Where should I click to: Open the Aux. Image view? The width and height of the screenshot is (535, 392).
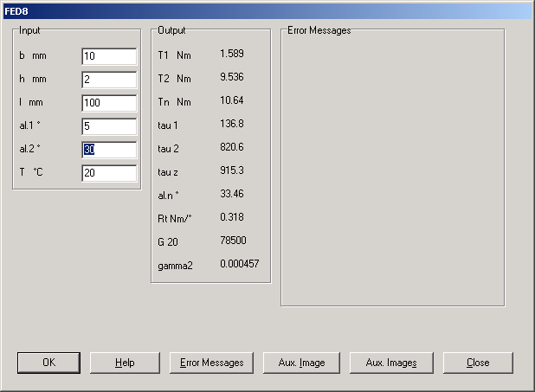(x=301, y=363)
